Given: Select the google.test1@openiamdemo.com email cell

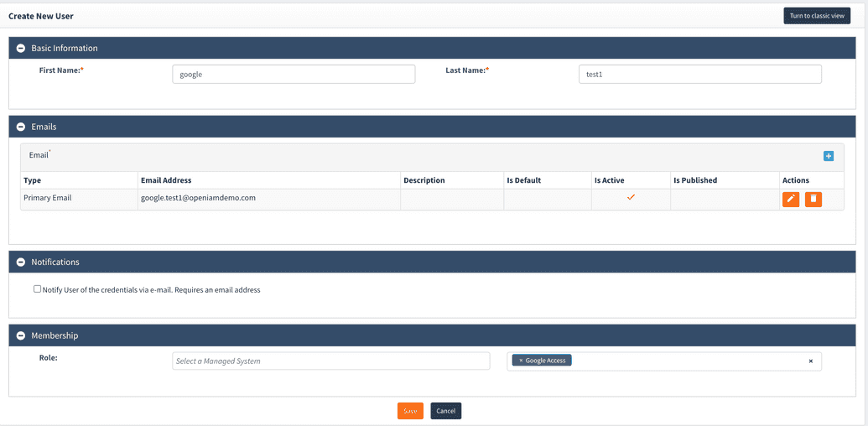Looking at the screenshot, I should (x=199, y=199).
